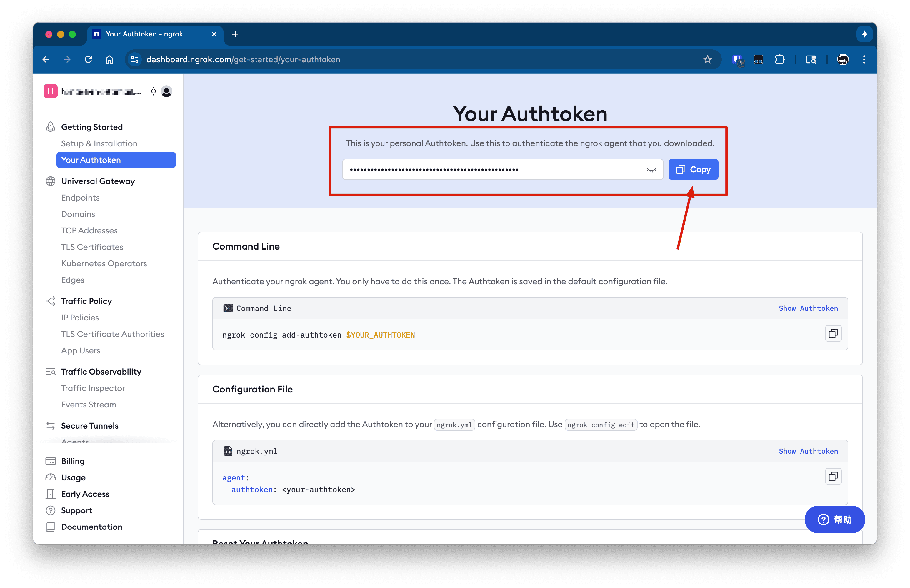
Task: Click the Configuration File heading
Action: click(x=252, y=390)
